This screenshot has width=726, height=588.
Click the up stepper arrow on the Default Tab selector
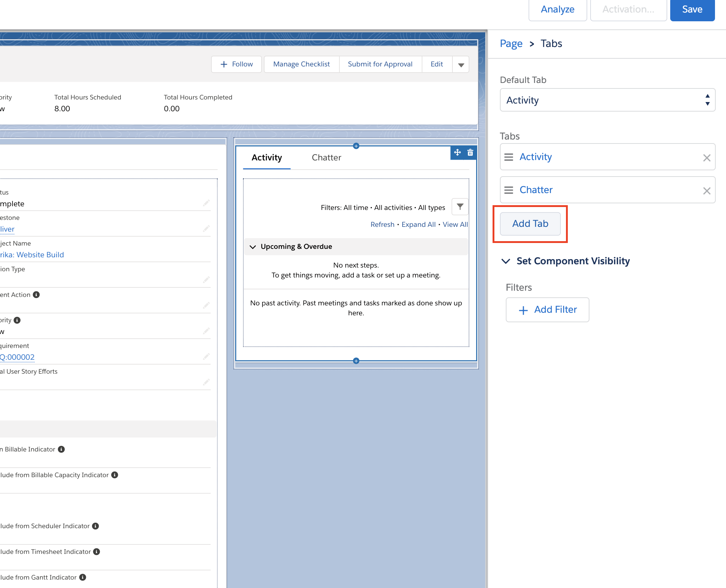tap(708, 96)
